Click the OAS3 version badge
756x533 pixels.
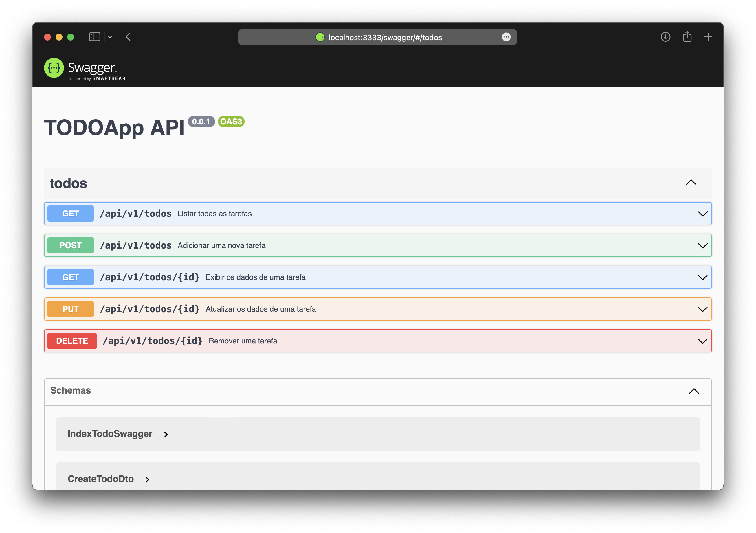click(x=231, y=122)
